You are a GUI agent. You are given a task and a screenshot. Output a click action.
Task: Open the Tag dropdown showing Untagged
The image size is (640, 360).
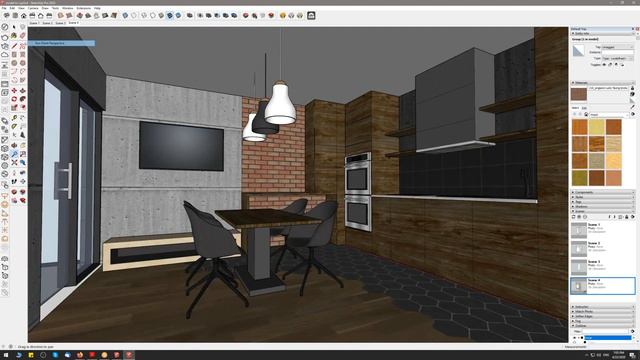click(x=618, y=47)
